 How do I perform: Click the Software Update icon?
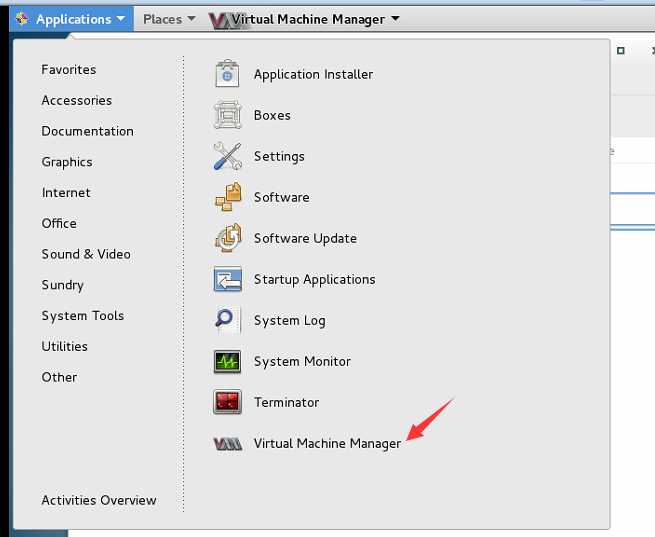pyautogui.click(x=228, y=238)
